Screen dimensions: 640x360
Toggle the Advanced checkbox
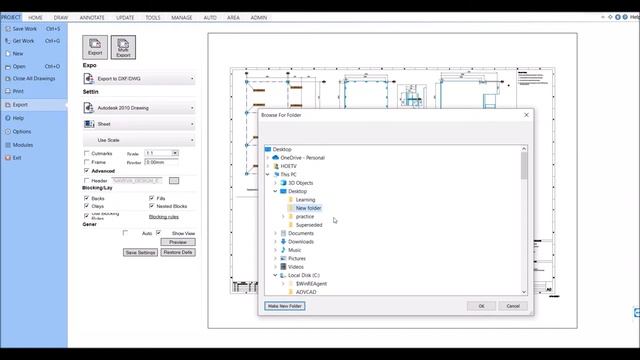pos(87,171)
